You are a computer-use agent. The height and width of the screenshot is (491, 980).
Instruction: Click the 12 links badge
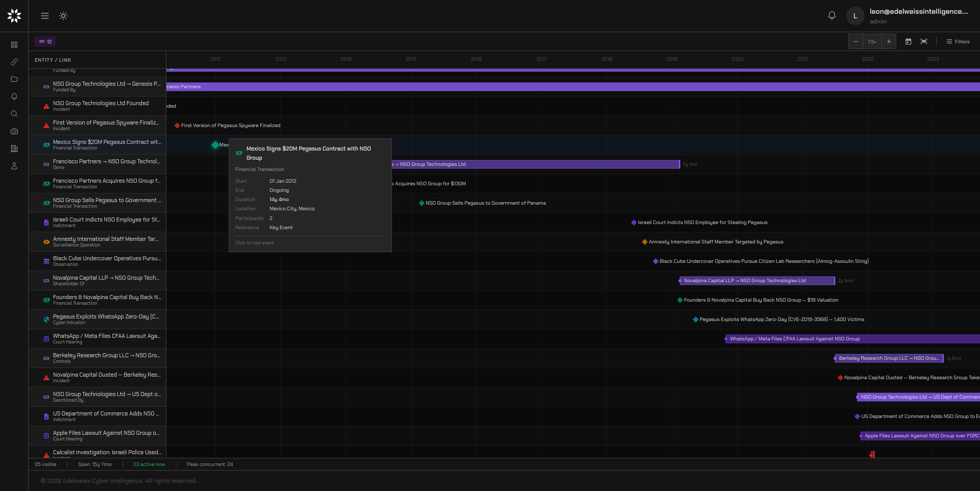pyautogui.click(x=45, y=41)
